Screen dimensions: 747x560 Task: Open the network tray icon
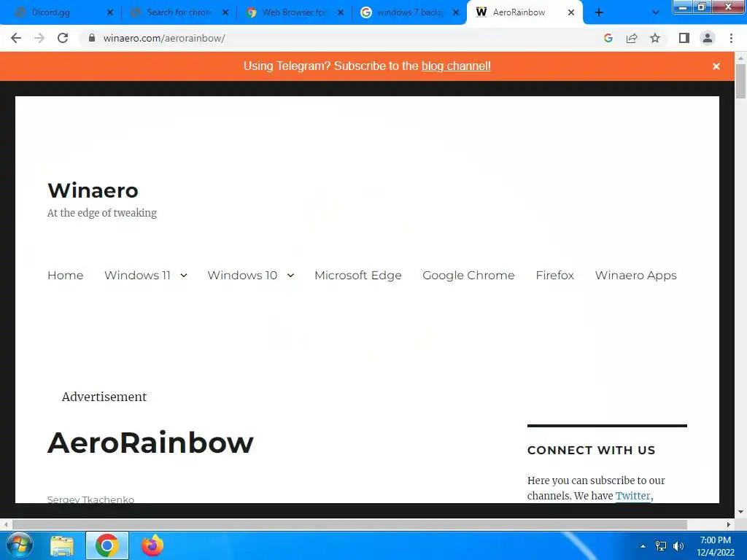pyautogui.click(x=661, y=546)
